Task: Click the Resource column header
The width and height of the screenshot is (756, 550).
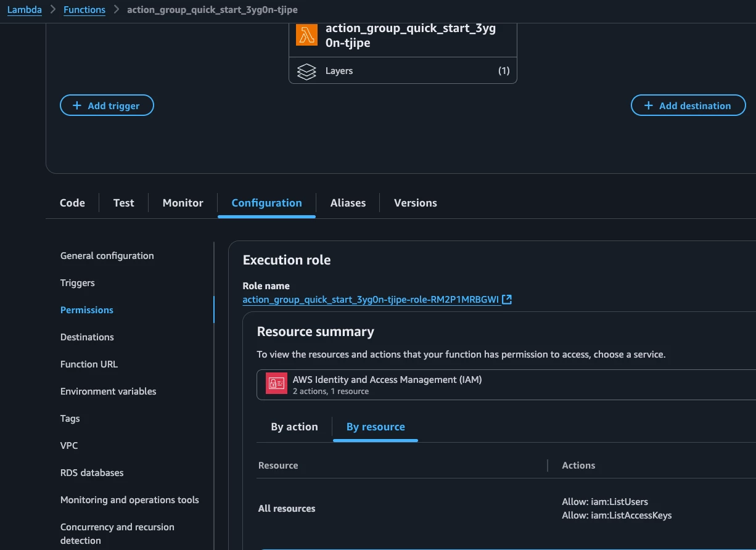Action: click(278, 466)
